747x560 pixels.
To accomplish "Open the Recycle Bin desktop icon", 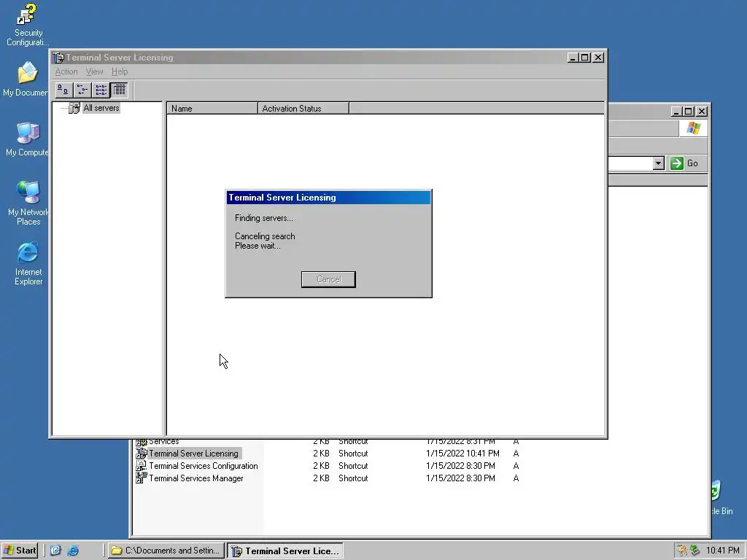I will [721, 498].
